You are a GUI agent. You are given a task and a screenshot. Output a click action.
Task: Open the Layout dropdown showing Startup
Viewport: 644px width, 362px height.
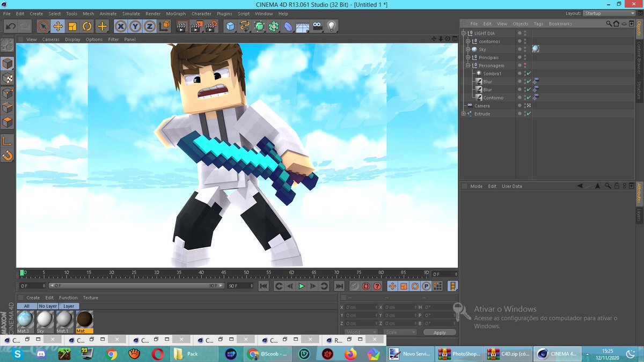click(609, 13)
